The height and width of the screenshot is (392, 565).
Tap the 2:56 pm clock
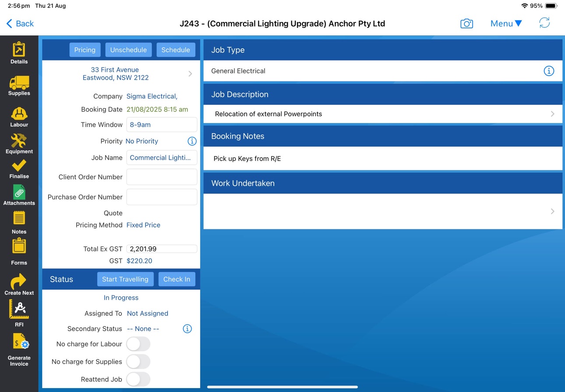[19, 6]
